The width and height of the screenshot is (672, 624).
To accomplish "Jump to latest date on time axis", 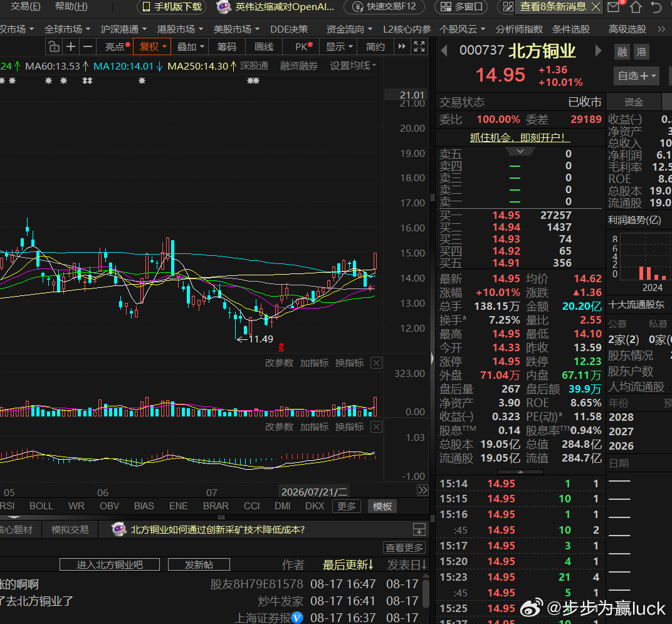I will click(423, 490).
